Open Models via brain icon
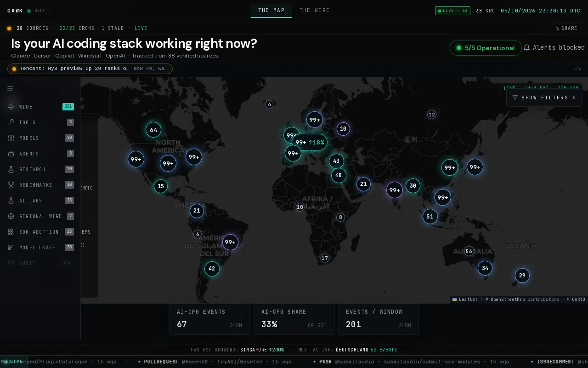Screen dimensions: 588x368 tap(11, 138)
